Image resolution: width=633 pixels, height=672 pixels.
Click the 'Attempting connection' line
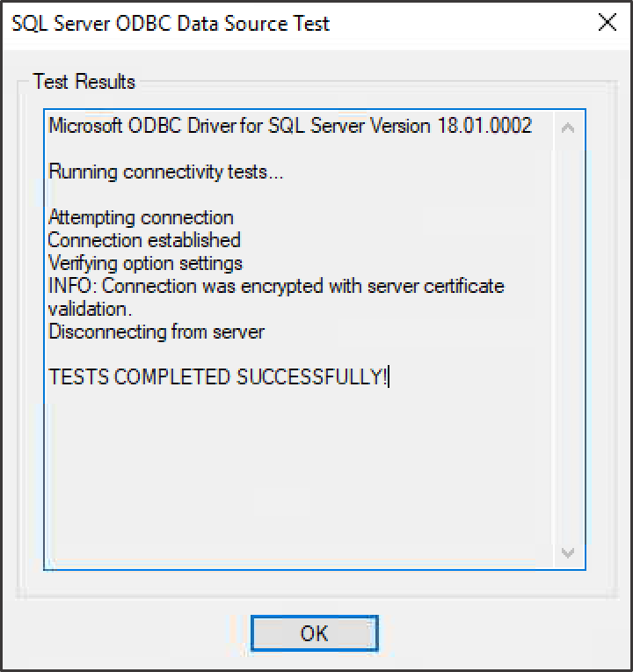point(141,218)
